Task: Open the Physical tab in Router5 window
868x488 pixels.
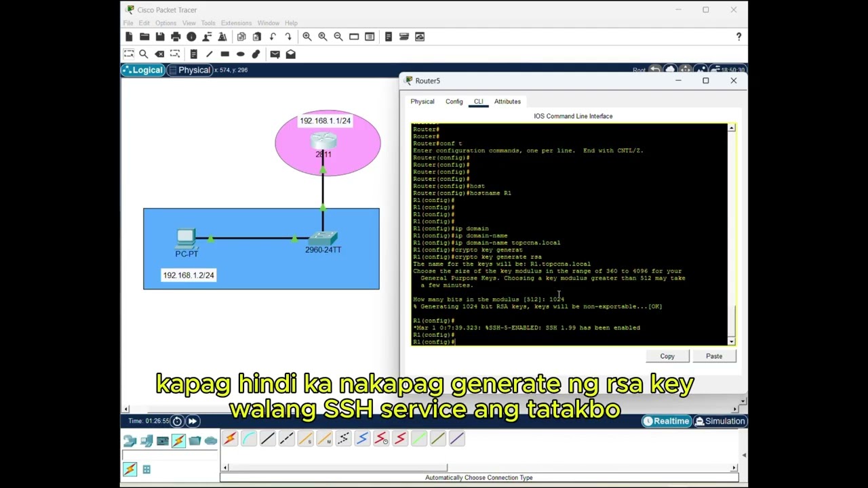Action: (x=422, y=102)
